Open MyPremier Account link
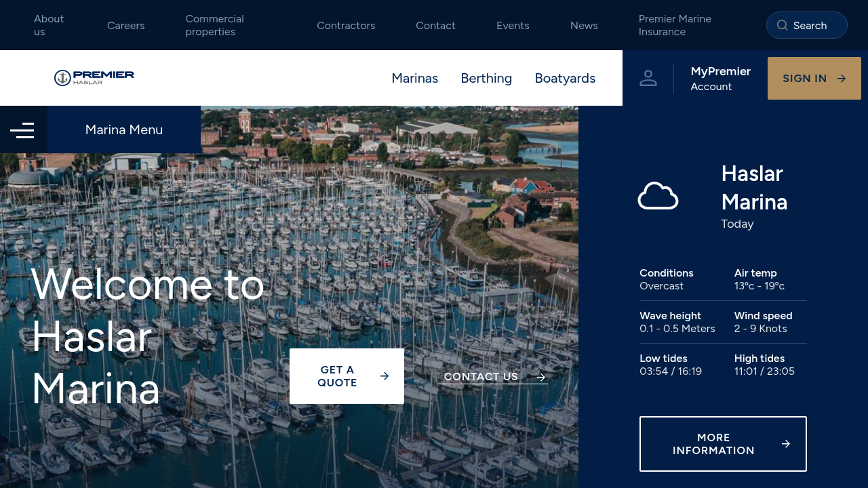868x488 pixels. 720,78
